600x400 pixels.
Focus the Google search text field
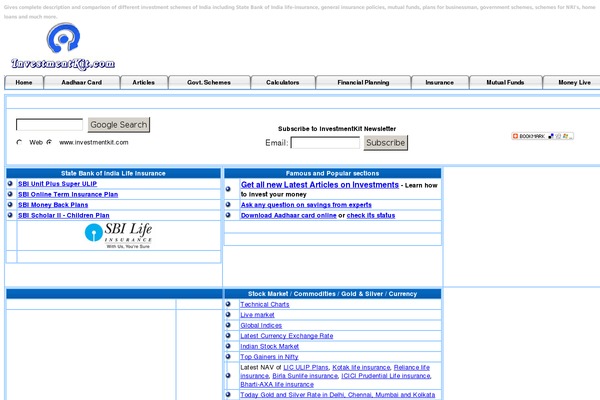click(49, 124)
